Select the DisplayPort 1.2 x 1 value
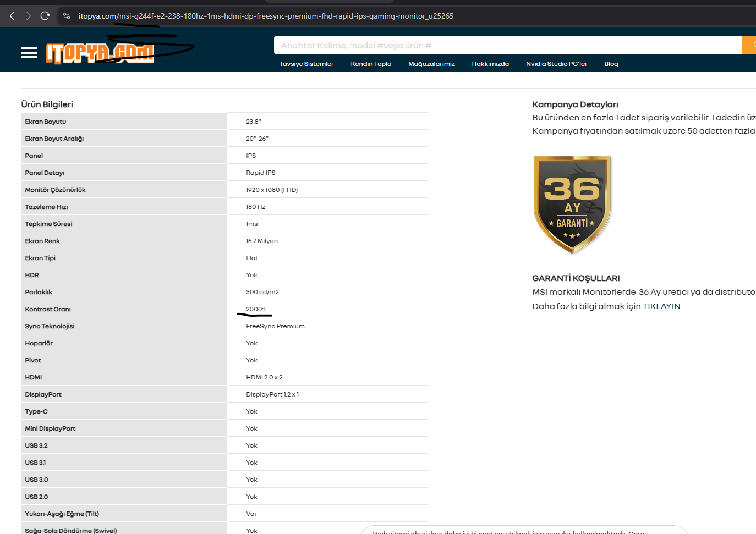 [272, 394]
